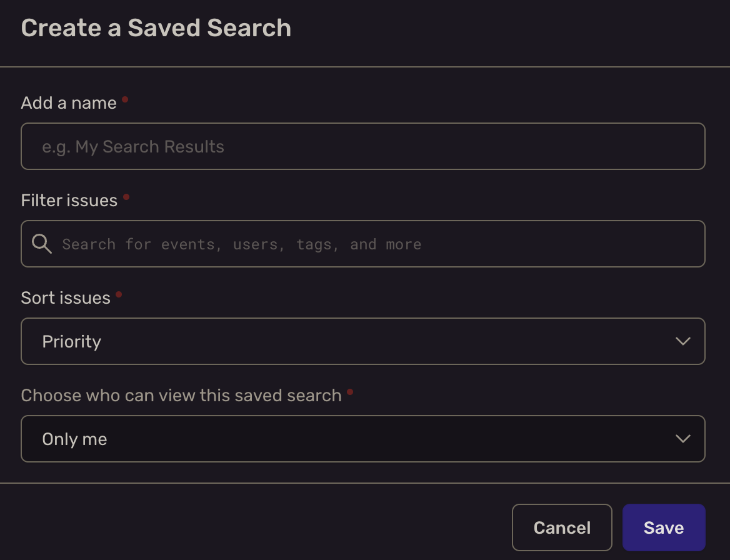This screenshot has width=730, height=560.
Task: Click the chevron on the Only me dropdown
Action: tap(683, 438)
